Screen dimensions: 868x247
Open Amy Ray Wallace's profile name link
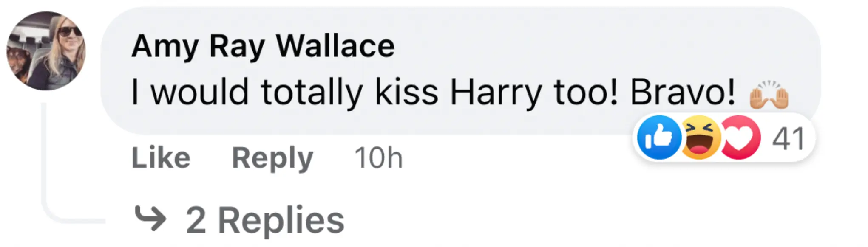point(263,46)
